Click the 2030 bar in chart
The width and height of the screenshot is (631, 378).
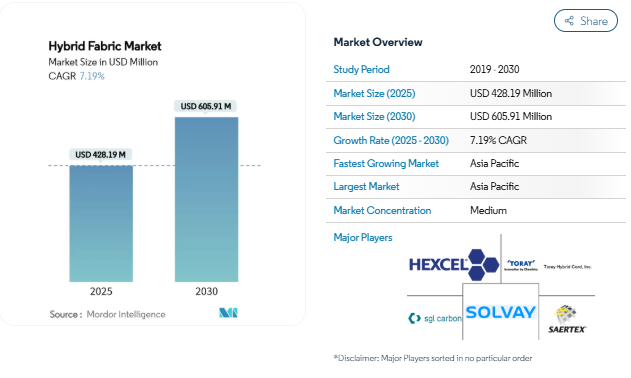click(206, 199)
